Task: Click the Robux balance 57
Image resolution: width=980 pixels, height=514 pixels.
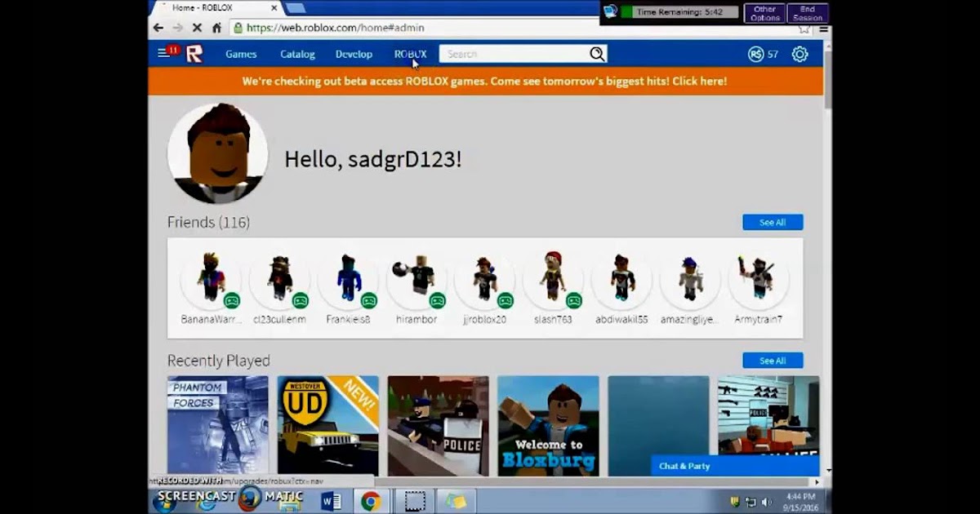Action: 773,55
